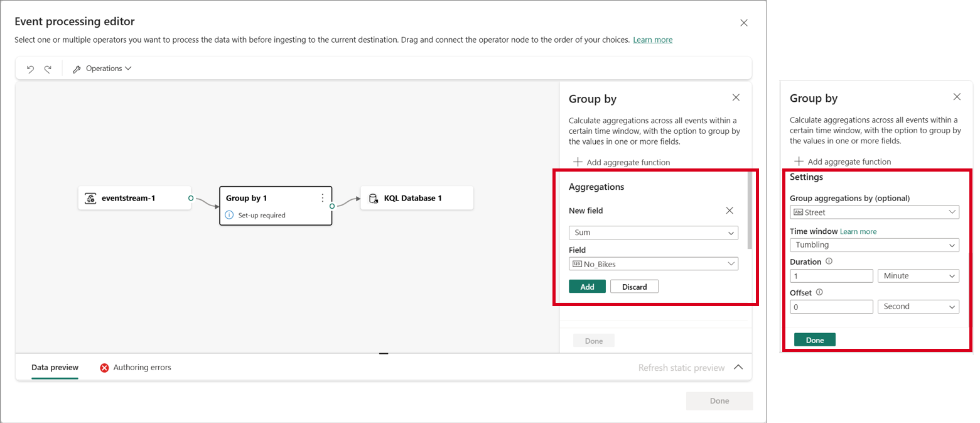The width and height of the screenshot is (980, 423).
Task: Switch to the Data preview tab
Action: 55,367
